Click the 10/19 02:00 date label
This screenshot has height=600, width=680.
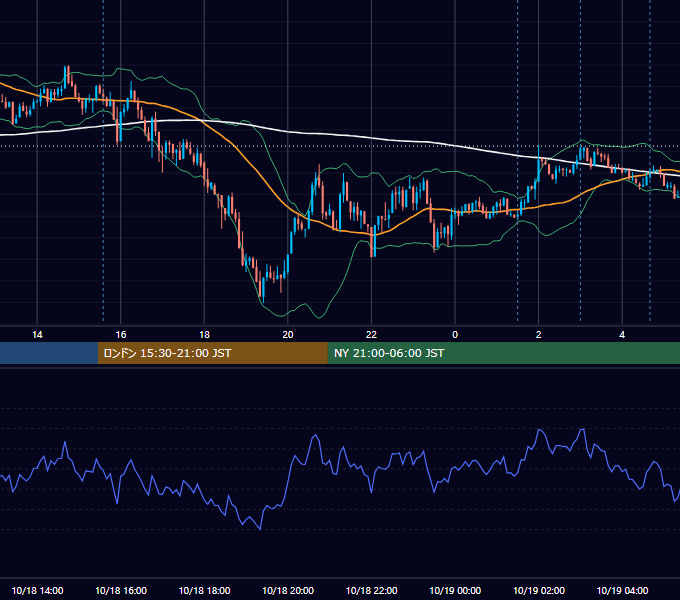(x=539, y=590)
